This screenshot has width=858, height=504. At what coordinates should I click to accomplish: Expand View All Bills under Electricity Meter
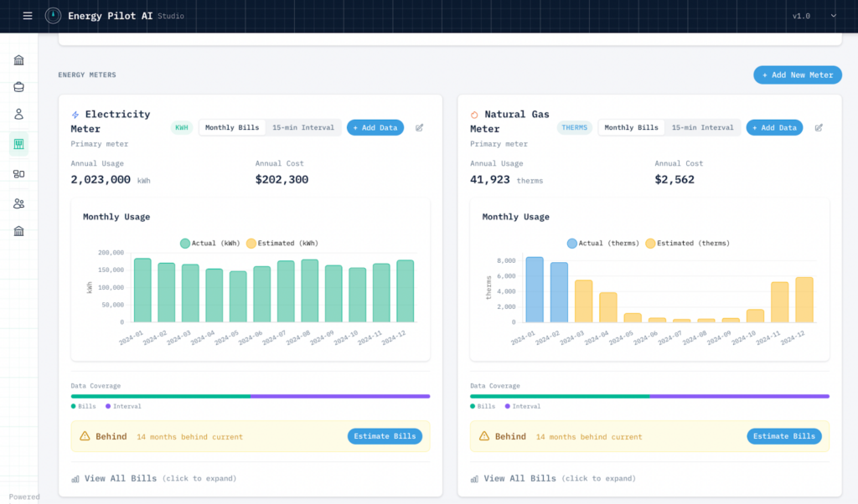[120, 479]
